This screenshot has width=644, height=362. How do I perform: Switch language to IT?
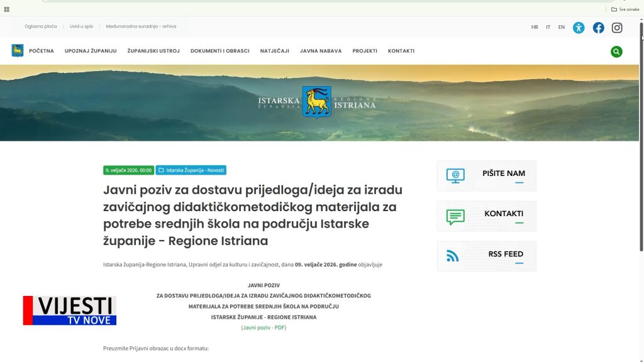coord(548,28)
